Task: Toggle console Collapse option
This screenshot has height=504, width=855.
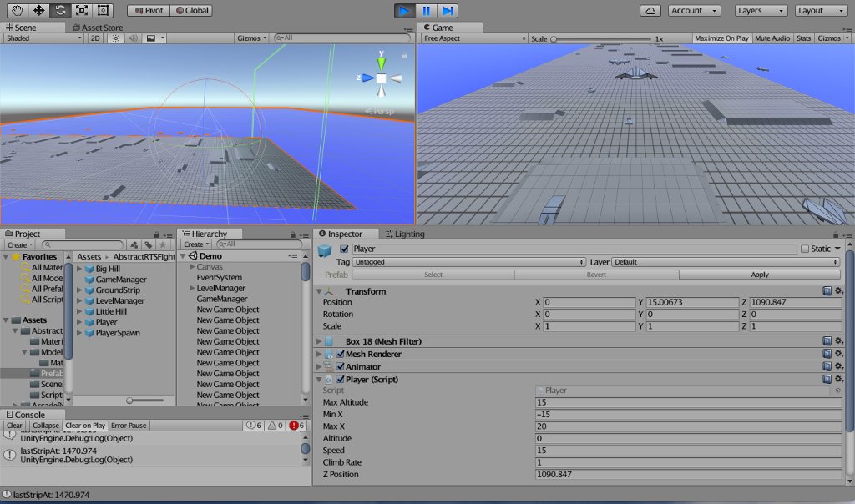Action: (45, 426)
